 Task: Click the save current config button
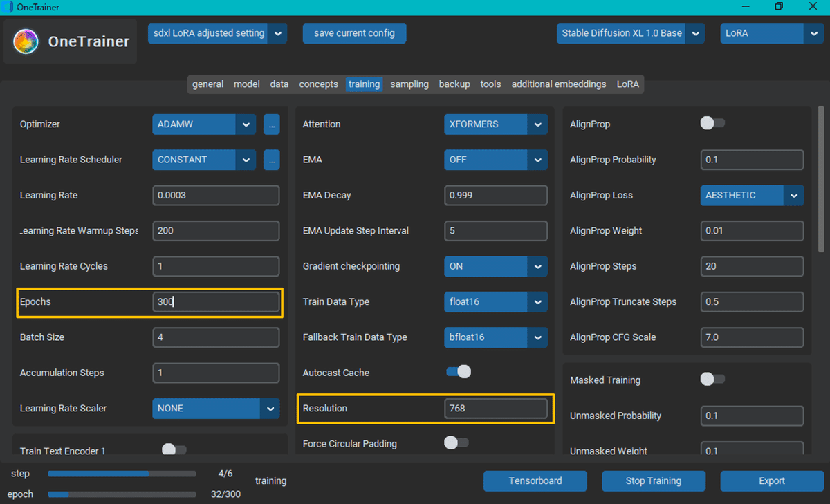coord(354,33)
